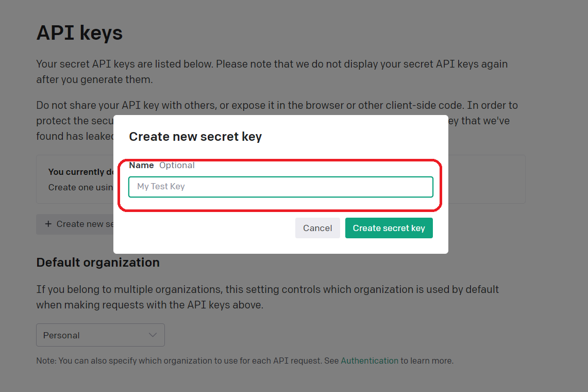Click the Name label above the field
Image resolution: width=588 pixels, height=392 pixels.
141,165
